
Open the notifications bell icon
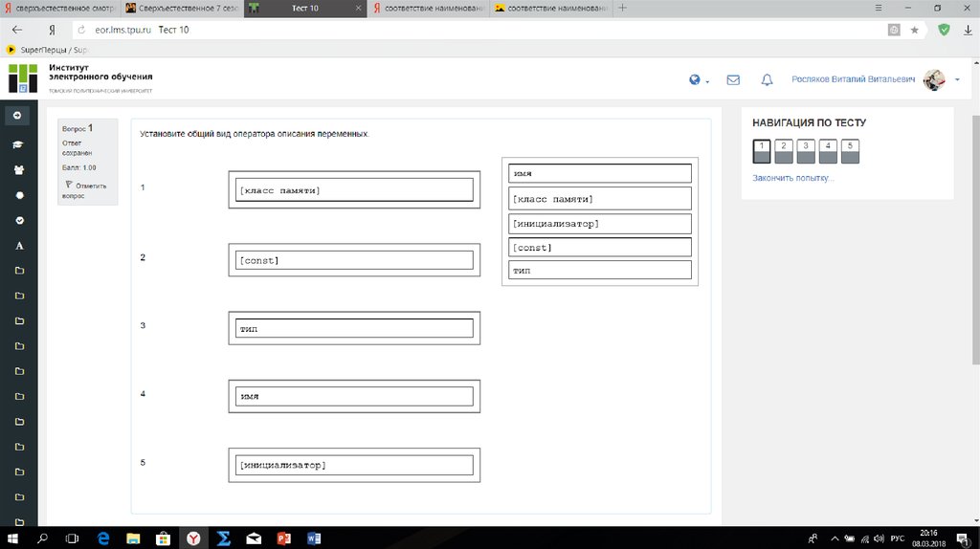(x=767, y=80)
